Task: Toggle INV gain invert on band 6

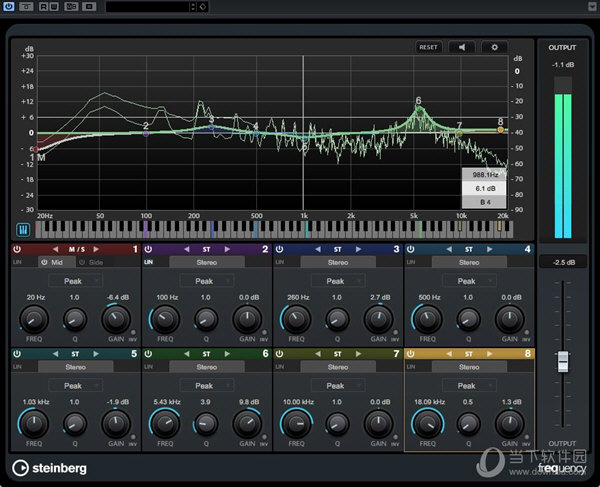Action: click(264, 437)
